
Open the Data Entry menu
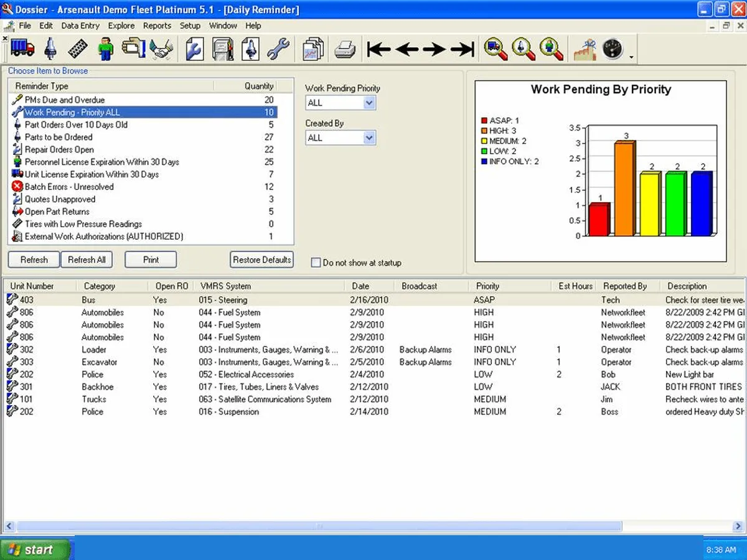(x=80, y=26)
